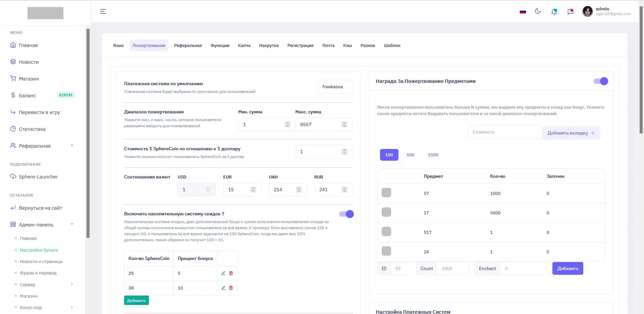Select the 500 donation range tab
Viewport: 644px width, 314px height.
pos(411,155)
